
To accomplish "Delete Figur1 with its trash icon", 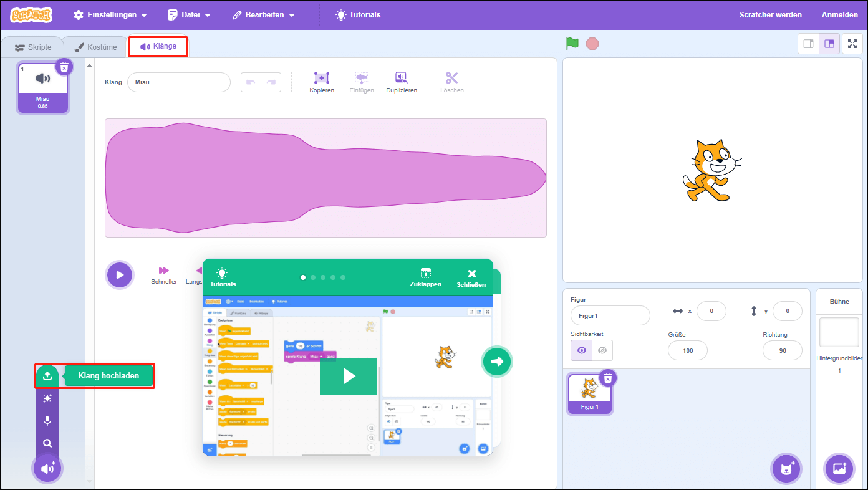I will pos(608,378).
